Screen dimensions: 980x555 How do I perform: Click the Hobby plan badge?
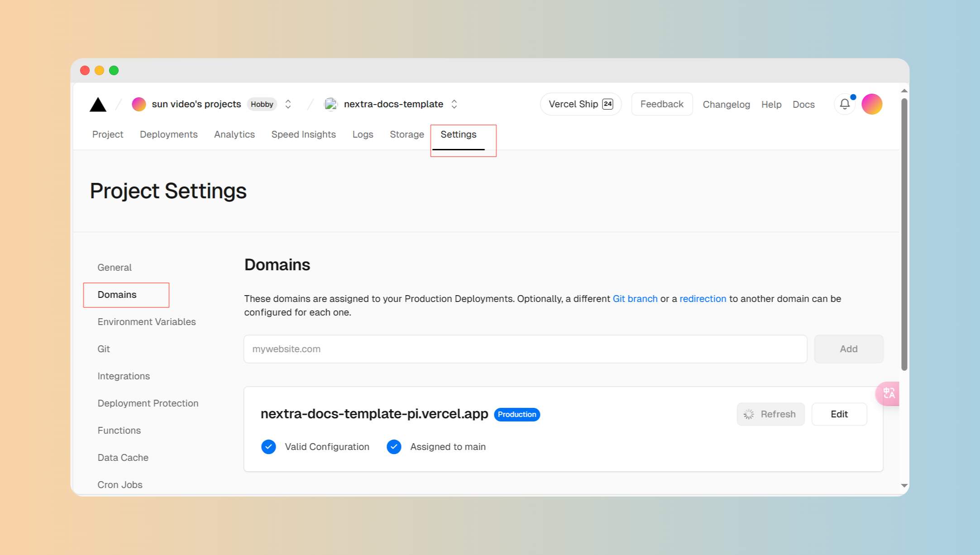pyautogui.click(x=262, y=104)
